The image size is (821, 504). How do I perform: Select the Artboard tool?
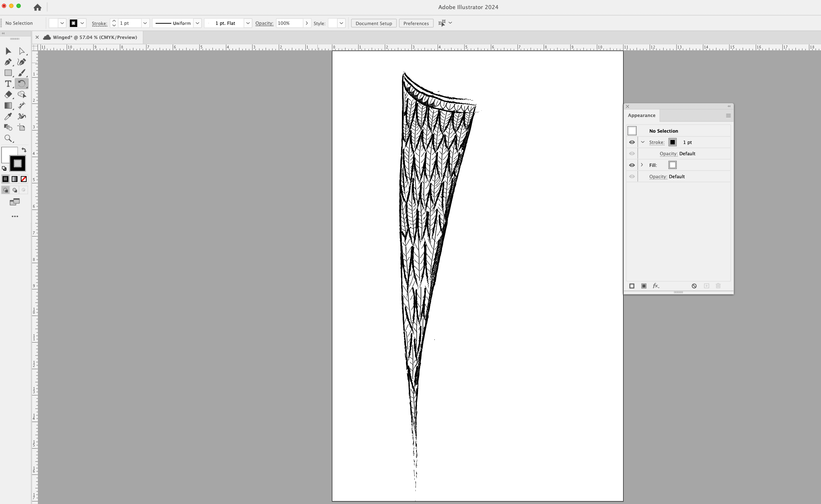(22, 127)
